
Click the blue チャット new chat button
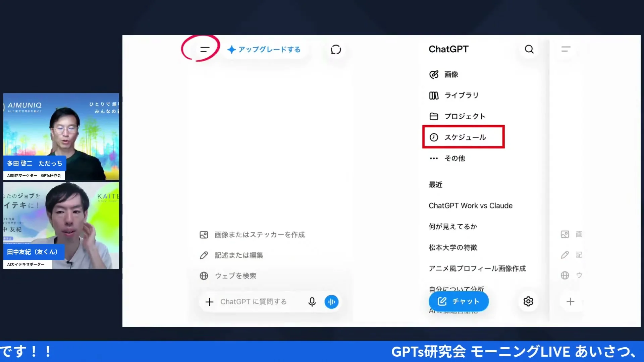[459, 301]
